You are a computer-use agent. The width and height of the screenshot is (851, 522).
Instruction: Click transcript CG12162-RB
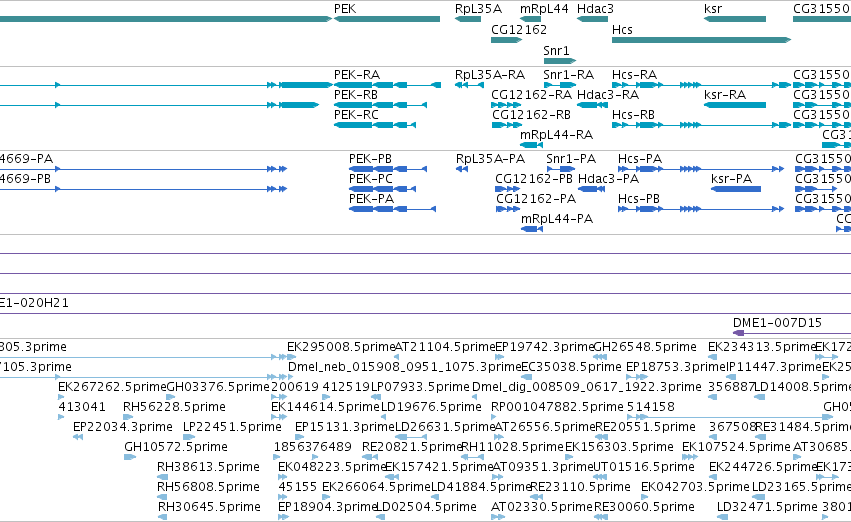point(507,125)
